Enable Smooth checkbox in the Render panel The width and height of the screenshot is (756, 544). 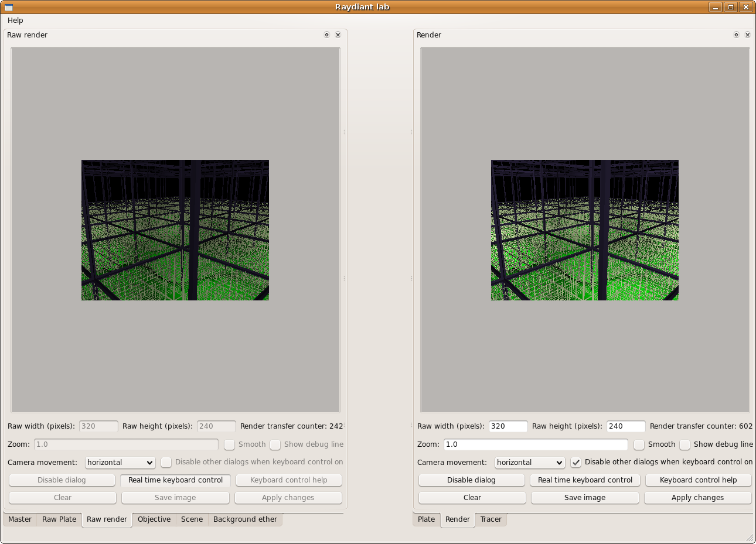point(639,444)
